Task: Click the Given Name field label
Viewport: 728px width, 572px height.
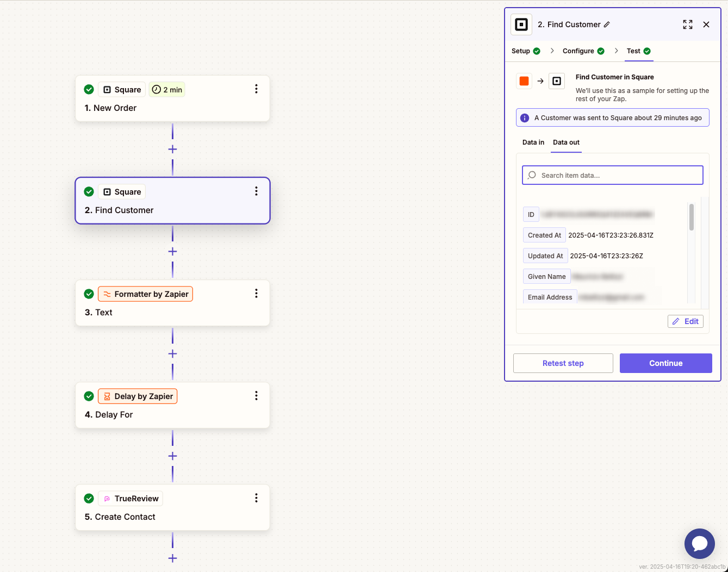Action: 546,276
